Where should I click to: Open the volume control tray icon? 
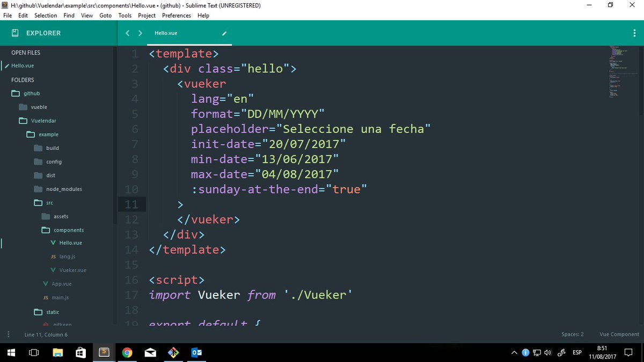point(547,352)
